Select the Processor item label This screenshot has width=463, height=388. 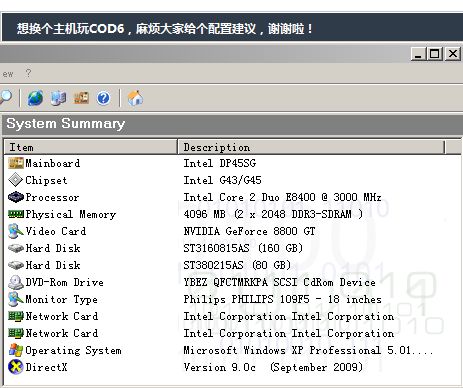(52, 197)
